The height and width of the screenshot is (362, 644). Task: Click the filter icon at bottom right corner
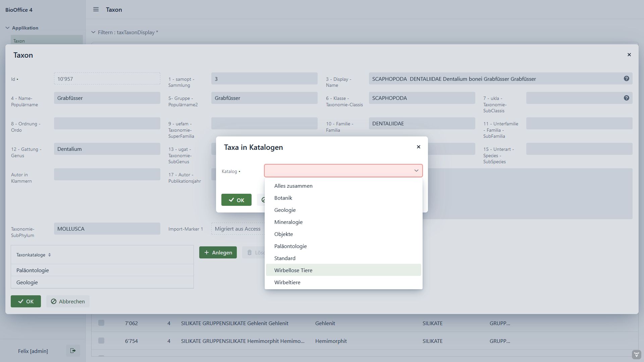tap(636, 355)
